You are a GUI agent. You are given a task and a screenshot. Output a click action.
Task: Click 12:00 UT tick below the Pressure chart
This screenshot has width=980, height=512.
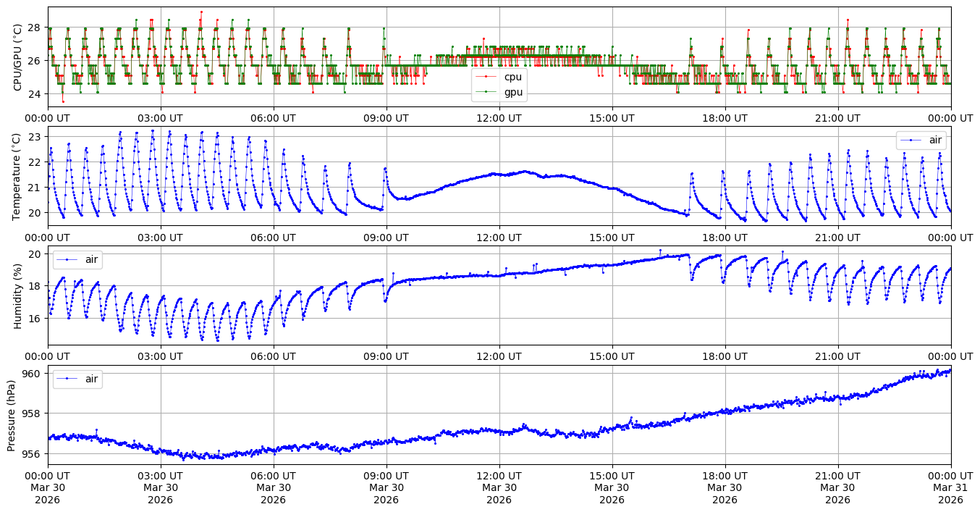[499, 476]
